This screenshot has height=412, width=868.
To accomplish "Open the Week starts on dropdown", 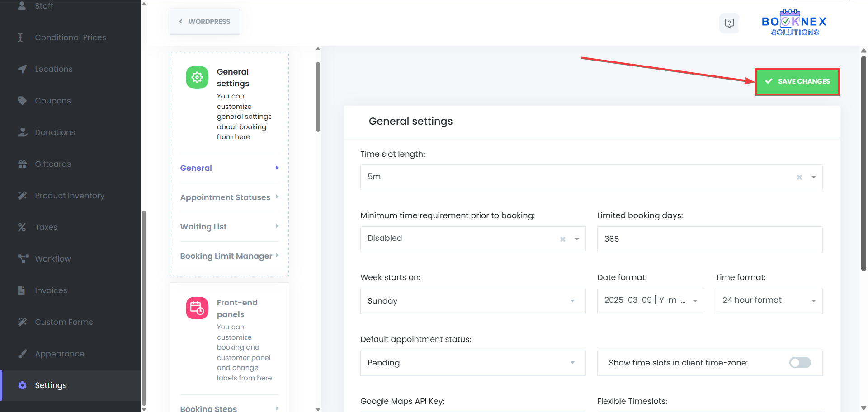I will 472,301.
